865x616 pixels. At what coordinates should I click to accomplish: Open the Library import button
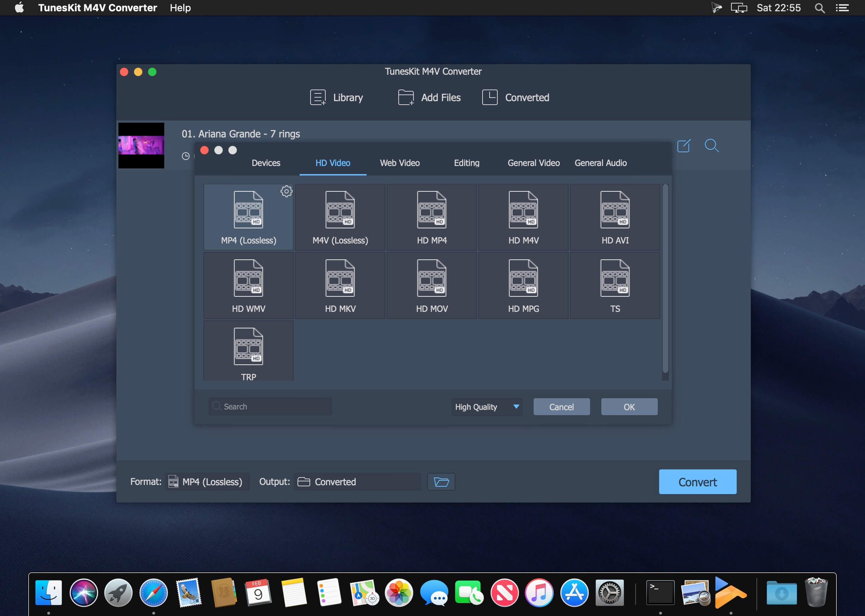coord(337,98)
